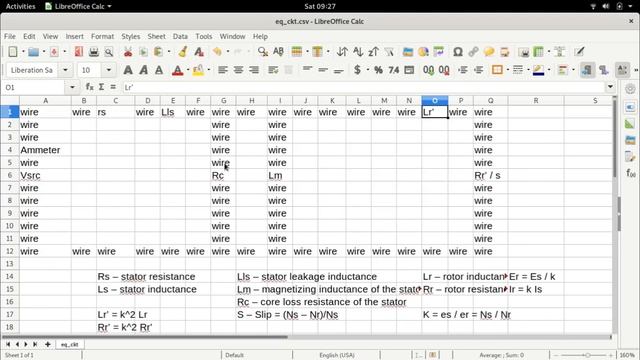This screenshot has width=640, height=360.
Task: Insert Sum sigma icon
Action: (101, 87)
